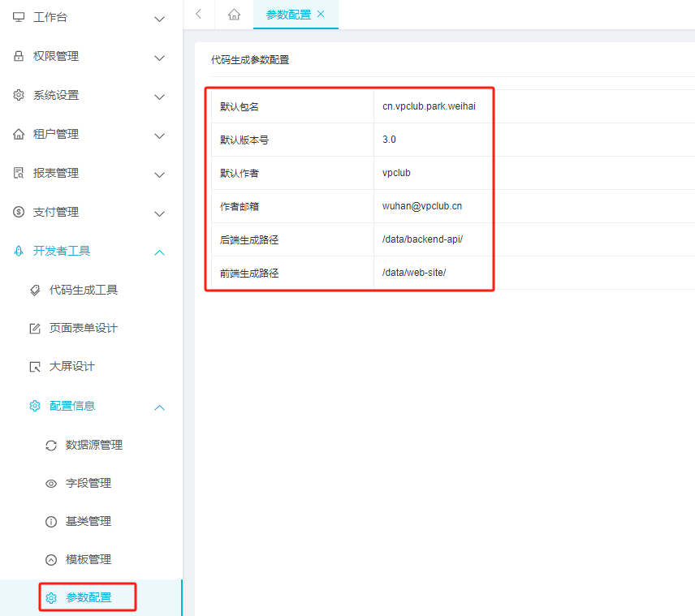Click the 前端生成路径 label cell
The width and height of the screenshot is (695, 616).
tap(292, 273)
